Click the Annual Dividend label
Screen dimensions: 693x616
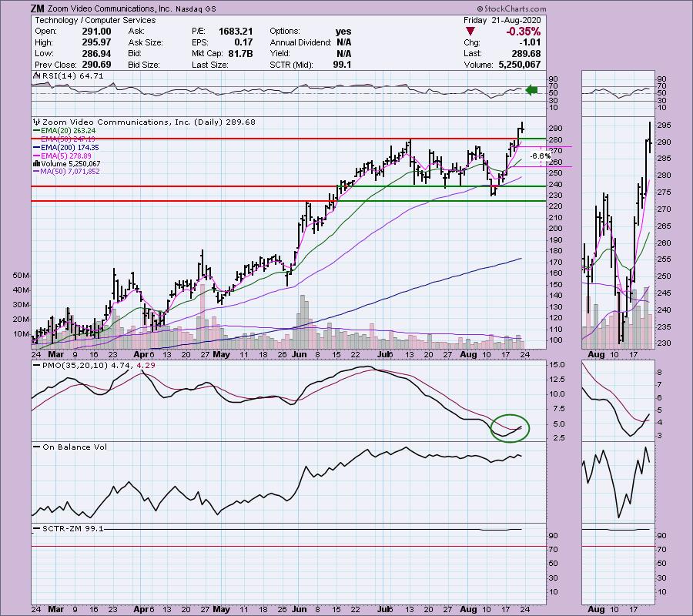(x=300, y=42)
